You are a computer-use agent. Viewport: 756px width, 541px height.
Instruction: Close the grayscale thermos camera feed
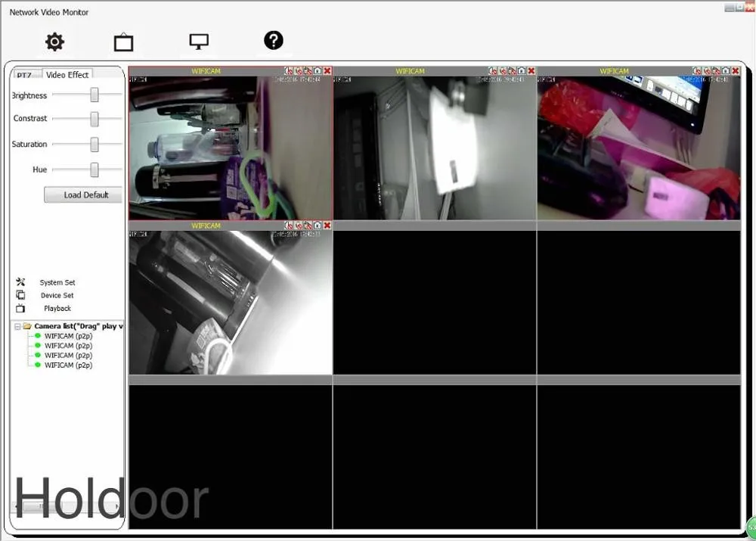(327, 225)
